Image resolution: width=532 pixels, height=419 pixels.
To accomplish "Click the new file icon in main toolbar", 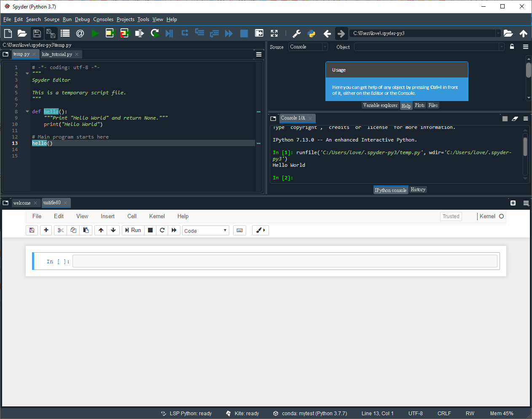I will [8, 33].
